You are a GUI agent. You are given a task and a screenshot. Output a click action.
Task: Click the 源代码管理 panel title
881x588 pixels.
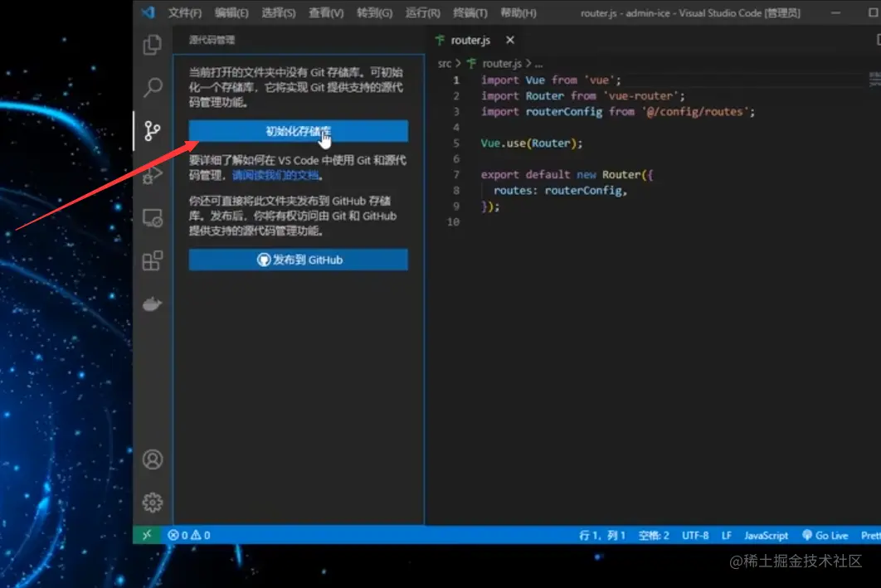click(212, 40)
